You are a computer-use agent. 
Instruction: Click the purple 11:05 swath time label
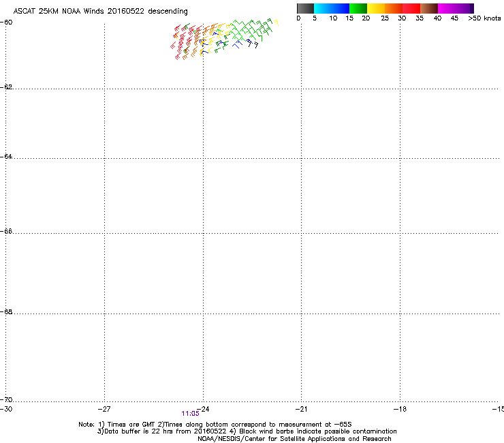click(190, 414)
